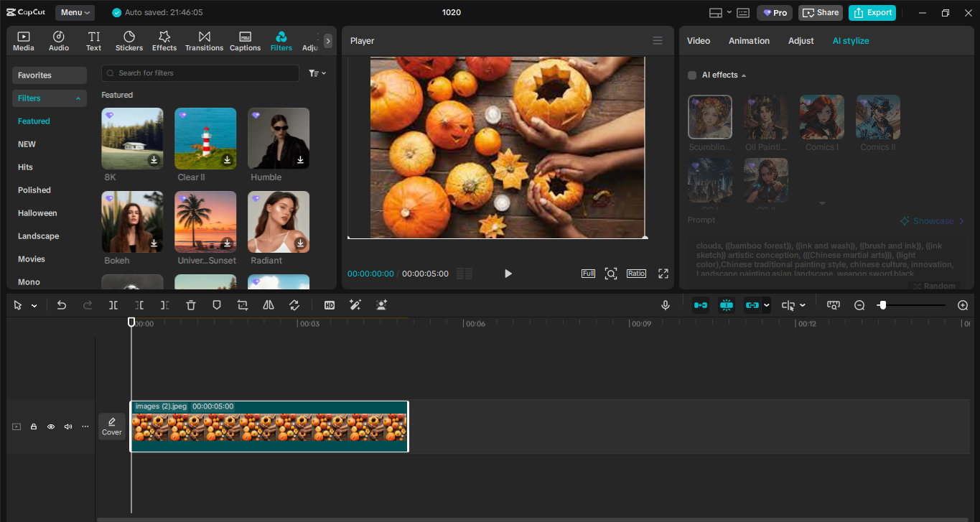Switch to the Animation tab
This screenshot has height=522, width=980.
coord(749,40)
